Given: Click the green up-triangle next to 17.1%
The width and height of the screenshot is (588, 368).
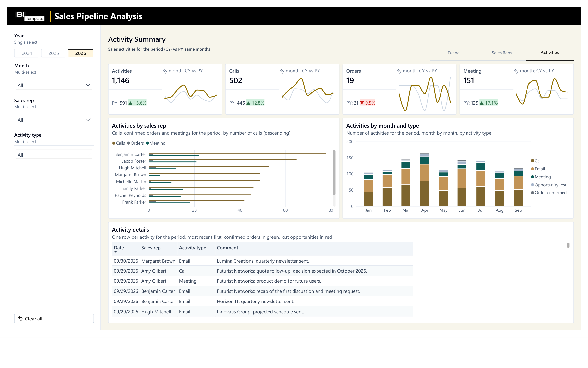Looking at the screenshot, I should pyautogui.click(x=482, y=103).
